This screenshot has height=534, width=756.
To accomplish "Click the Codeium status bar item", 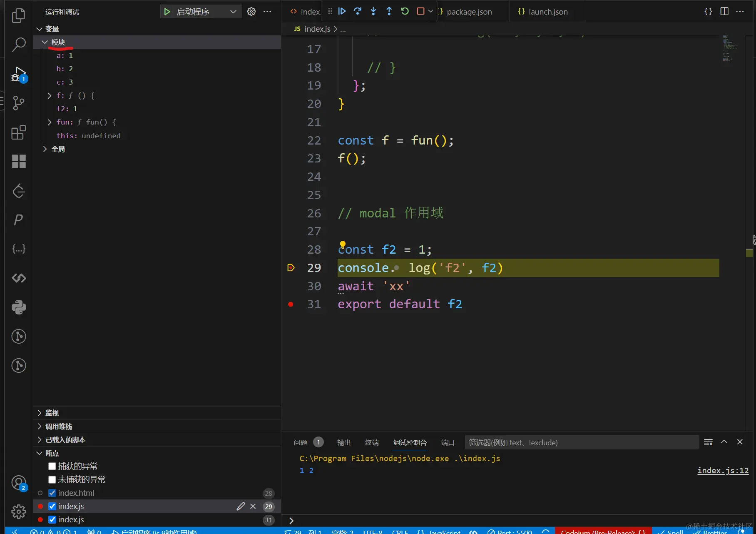I will coord(603,532).
